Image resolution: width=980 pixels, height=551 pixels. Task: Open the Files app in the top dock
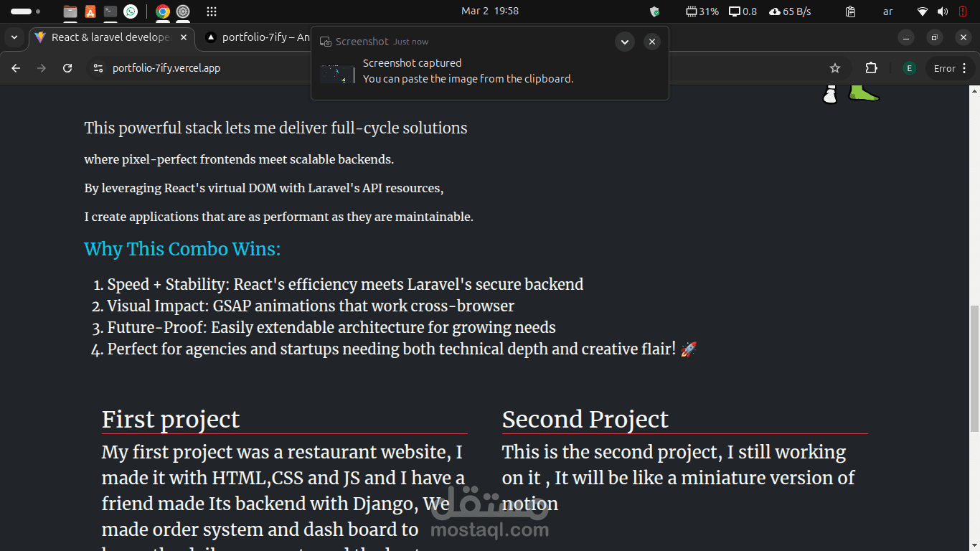coord(70,11)
